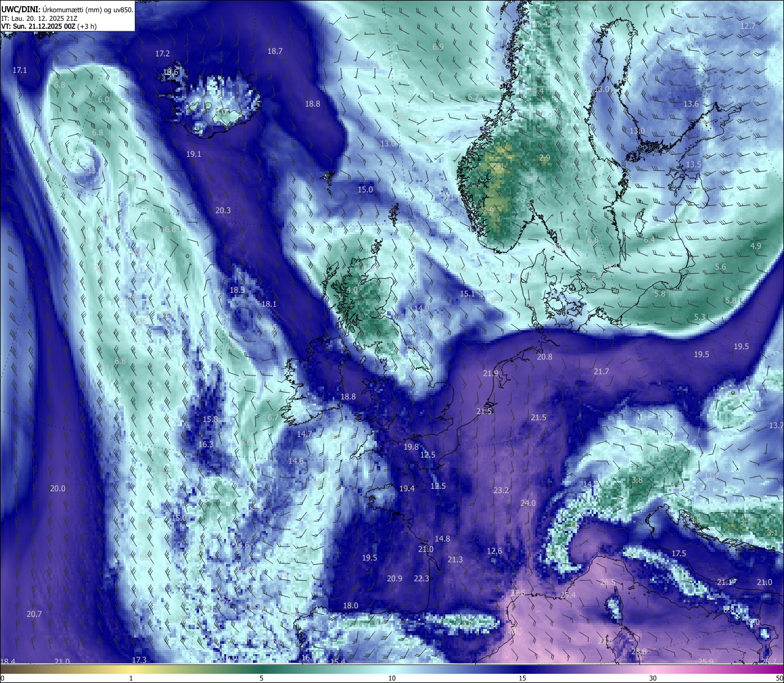Click the 14.7 value south of Ireland

304,434
